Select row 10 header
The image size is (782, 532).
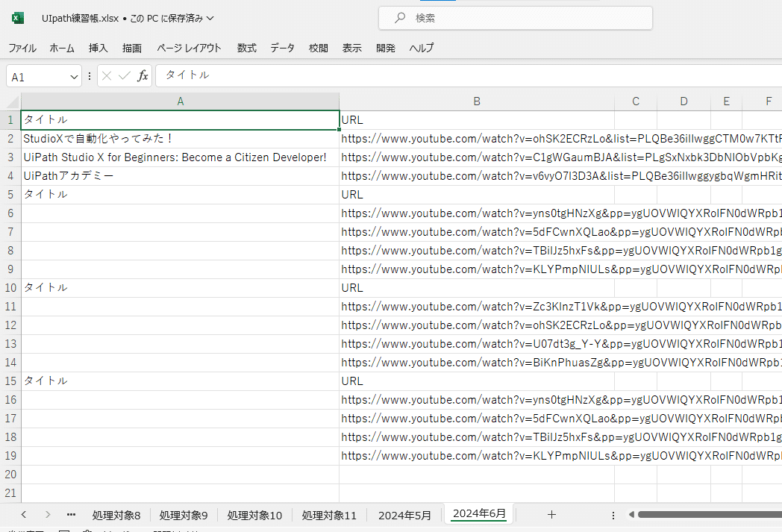click(x=10, y=288)
